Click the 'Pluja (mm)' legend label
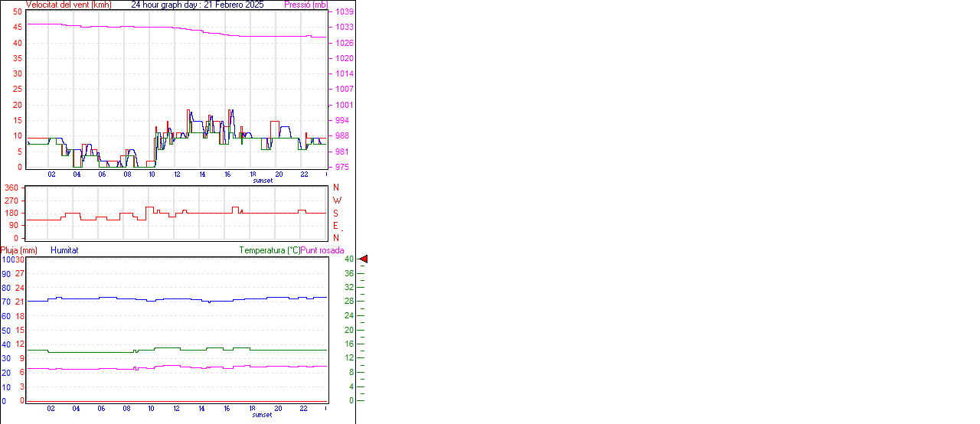This screenshot has height=424, width=980. (19, 250)
